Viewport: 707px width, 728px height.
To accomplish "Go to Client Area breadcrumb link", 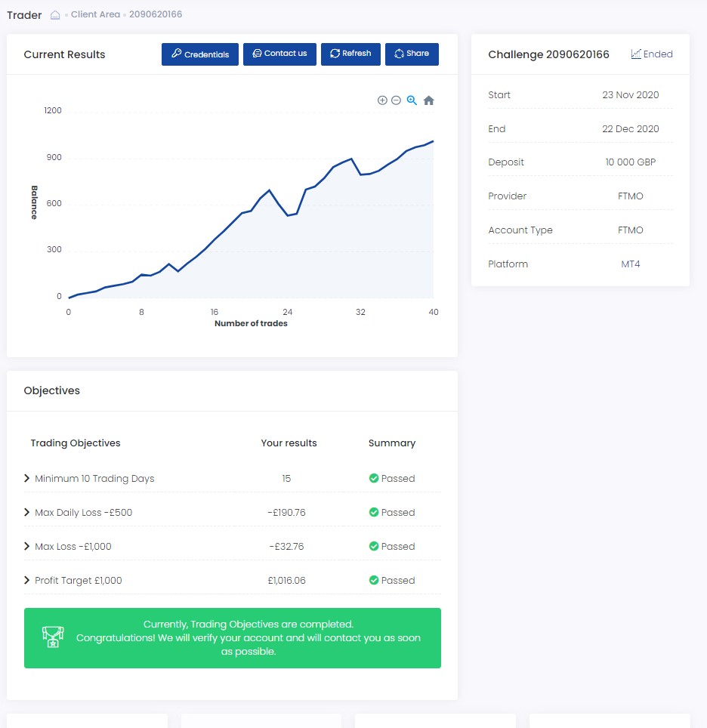I will coord(95,15).
